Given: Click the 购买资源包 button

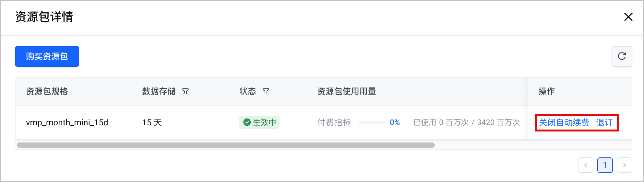Looking at the screenshot, I should (47, 56).
